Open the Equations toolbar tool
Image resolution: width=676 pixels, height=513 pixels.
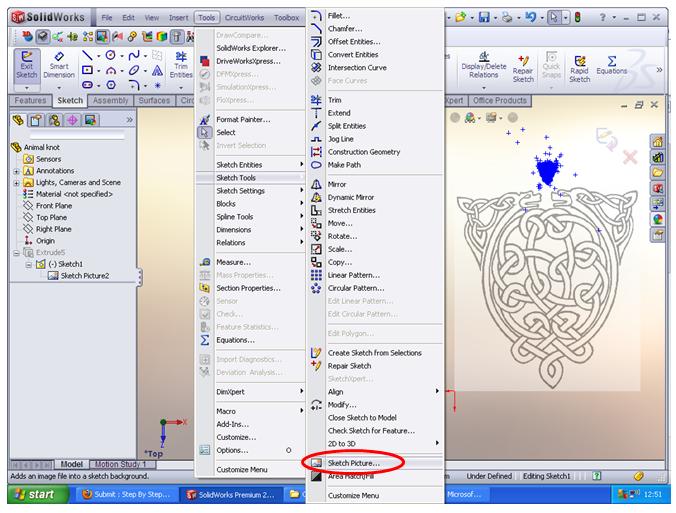611,65
